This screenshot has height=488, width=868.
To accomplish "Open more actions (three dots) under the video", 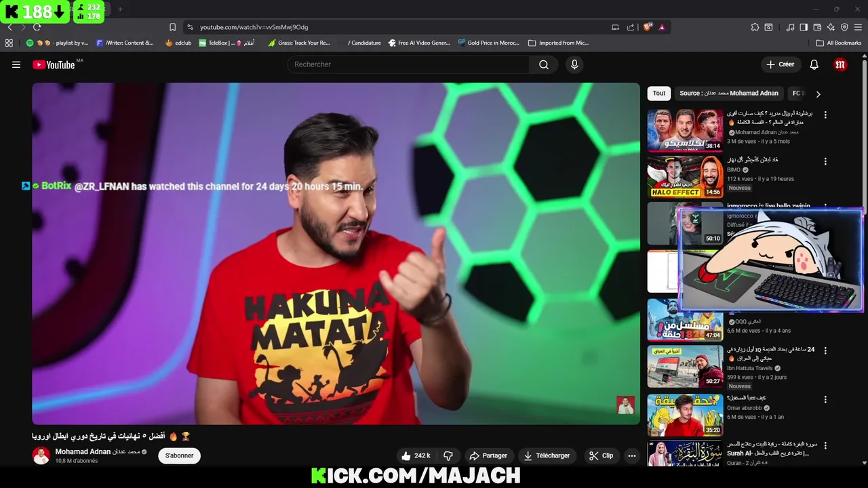I will 632,455.
